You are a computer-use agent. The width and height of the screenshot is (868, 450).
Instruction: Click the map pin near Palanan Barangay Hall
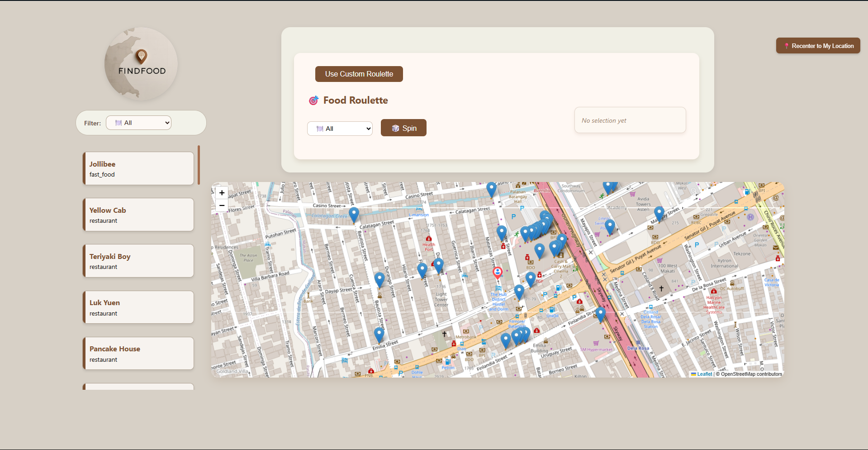(491, 190)
